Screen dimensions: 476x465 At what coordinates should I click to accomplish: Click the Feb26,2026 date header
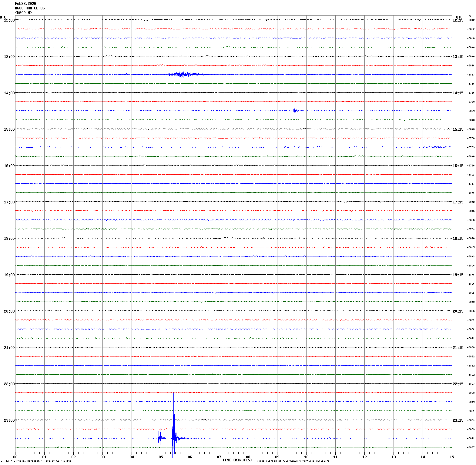25,4
